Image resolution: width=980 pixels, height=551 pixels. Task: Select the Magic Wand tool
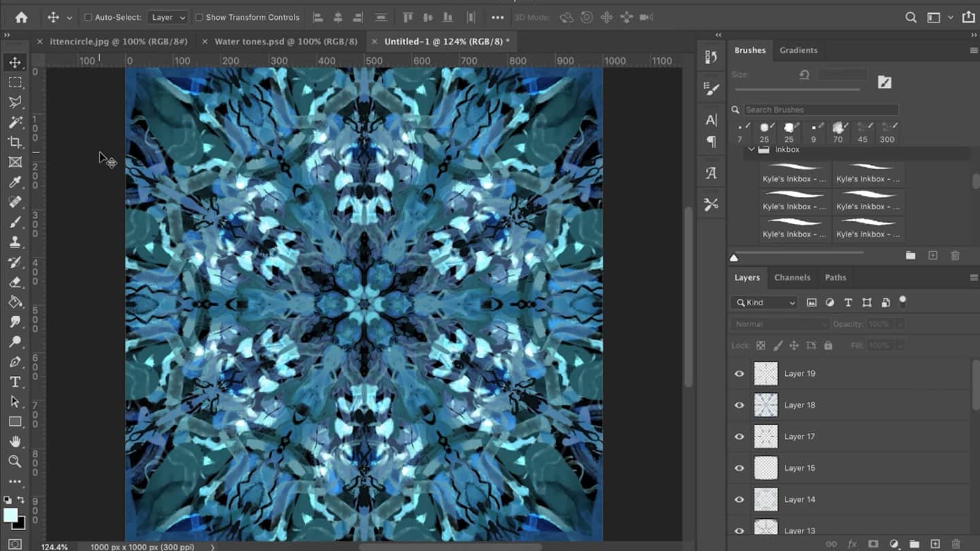click(x=15, y=122)
